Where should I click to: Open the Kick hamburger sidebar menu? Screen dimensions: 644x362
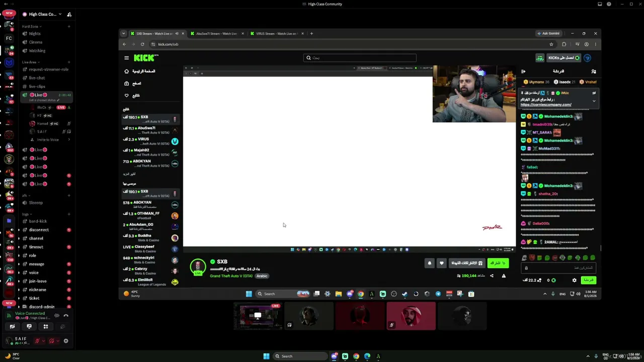click(x=126, y=58)
